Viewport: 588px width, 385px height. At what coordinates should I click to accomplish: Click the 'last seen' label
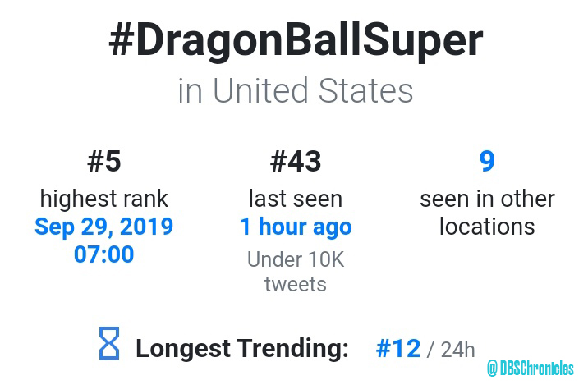coord(296,199)
